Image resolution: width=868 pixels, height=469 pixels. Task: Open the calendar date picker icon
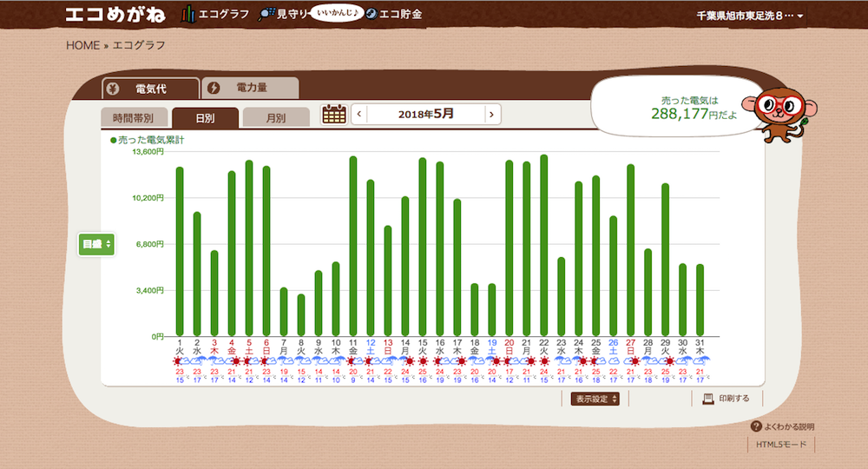coord(334,114)
